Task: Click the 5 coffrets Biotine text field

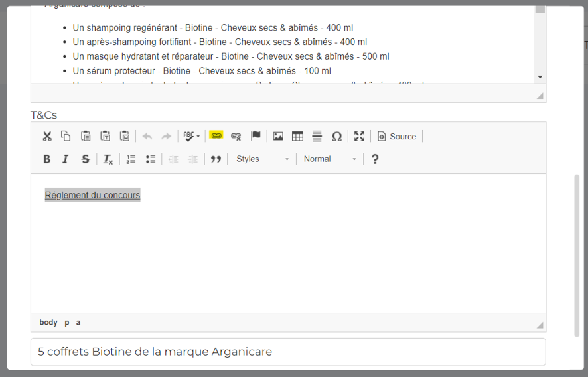Action: pos(288,352)
